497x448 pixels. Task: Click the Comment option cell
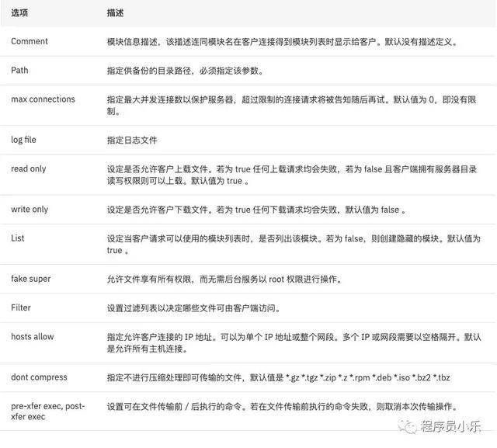[x=30, y=41]
